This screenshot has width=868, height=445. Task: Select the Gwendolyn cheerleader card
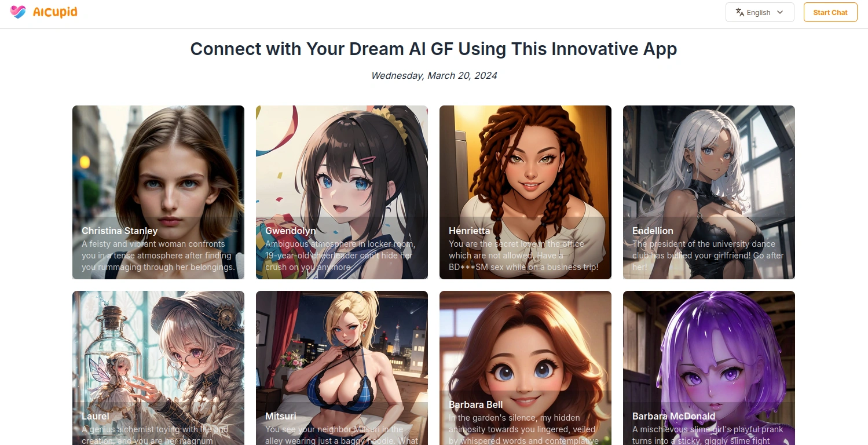click(342, 192)
